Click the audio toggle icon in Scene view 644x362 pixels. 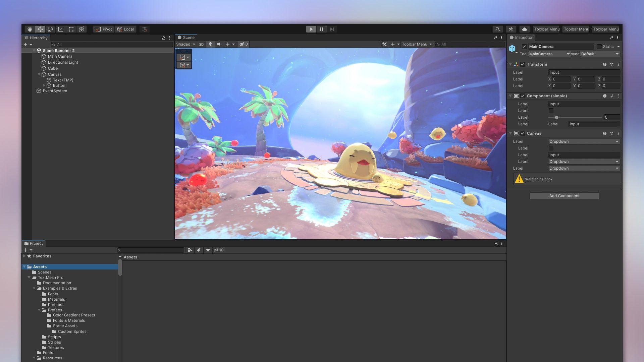(x=220, y=44)
